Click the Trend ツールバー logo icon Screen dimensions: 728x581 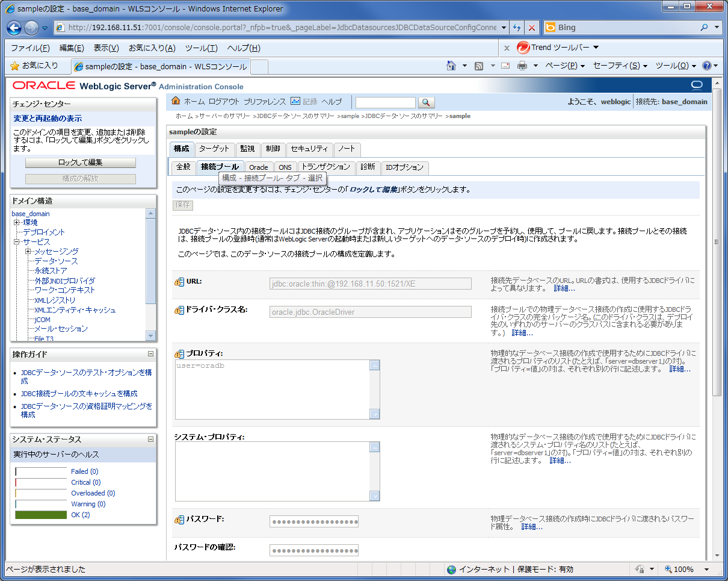[523, 48]
